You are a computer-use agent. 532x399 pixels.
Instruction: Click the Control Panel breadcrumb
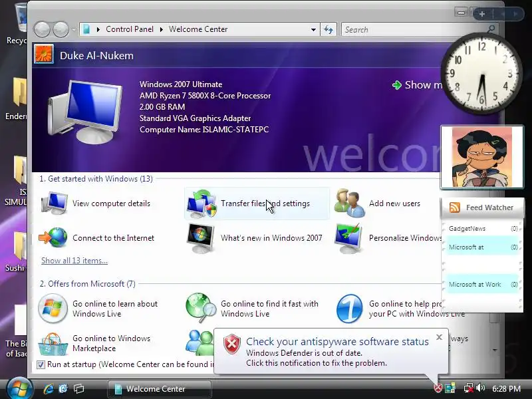130,29
